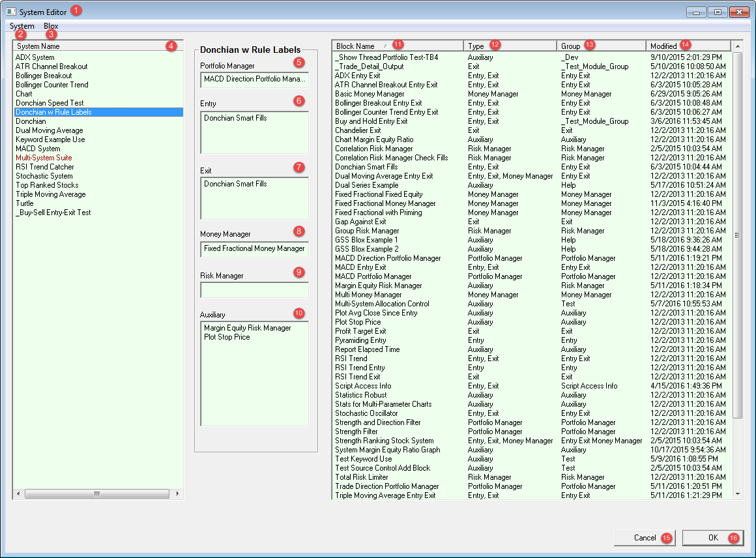Open the Blox menu
The image size is (756, 558).
pyautogui.click(x=51, y=26)
